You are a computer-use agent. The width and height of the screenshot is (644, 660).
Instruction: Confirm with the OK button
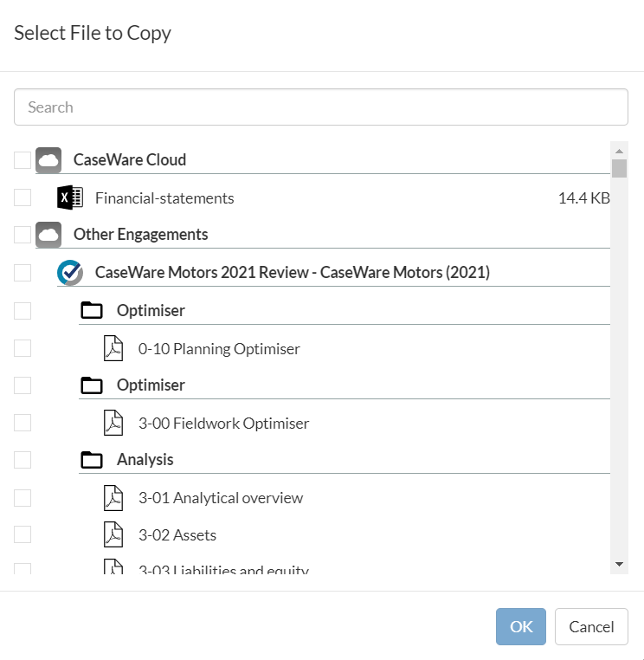point(520,626)
